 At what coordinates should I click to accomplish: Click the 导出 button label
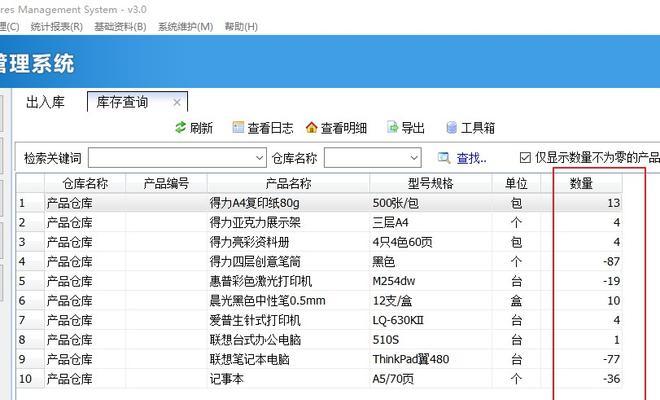coord(413,128)
